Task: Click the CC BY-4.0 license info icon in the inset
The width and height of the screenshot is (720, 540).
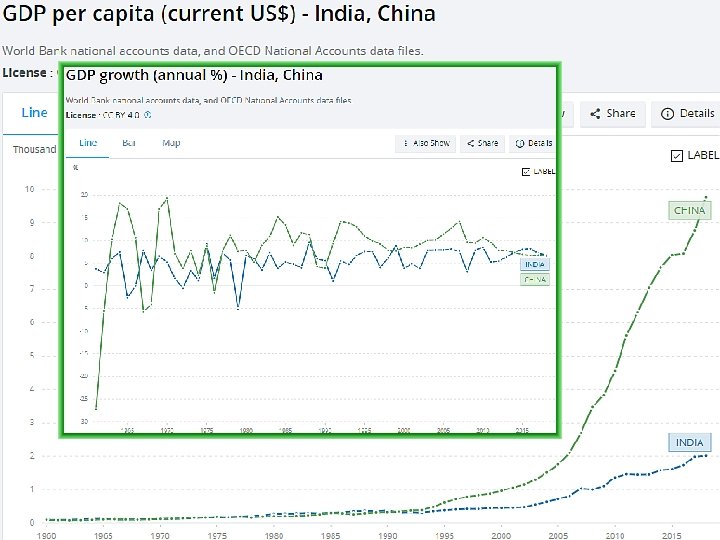Action: (148, 115)
